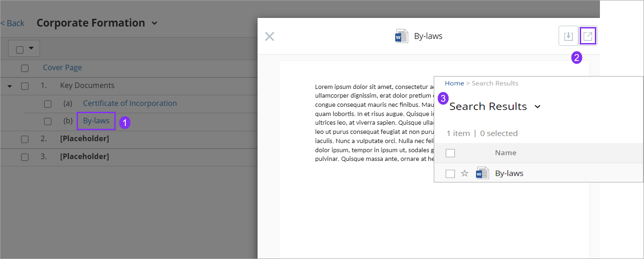Open the select-all dropdown arrow in toolbar
Viewport: 644px width, 259px height.
tap(31, 48)
